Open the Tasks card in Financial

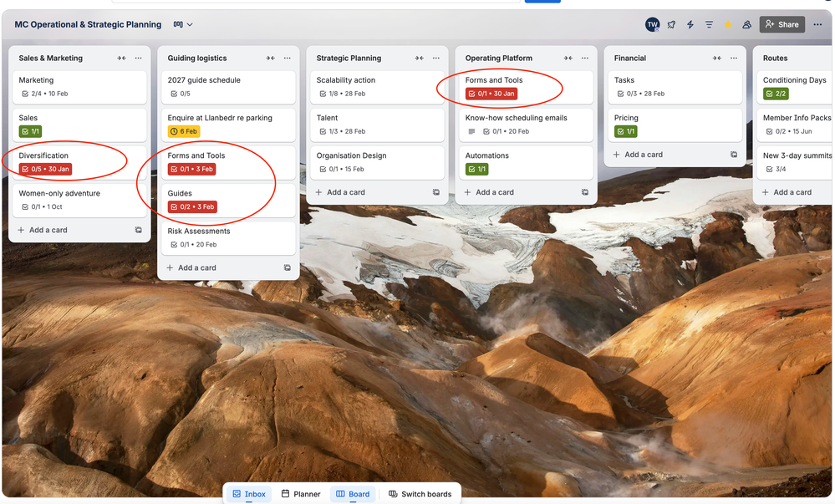(x=675, y=87)
